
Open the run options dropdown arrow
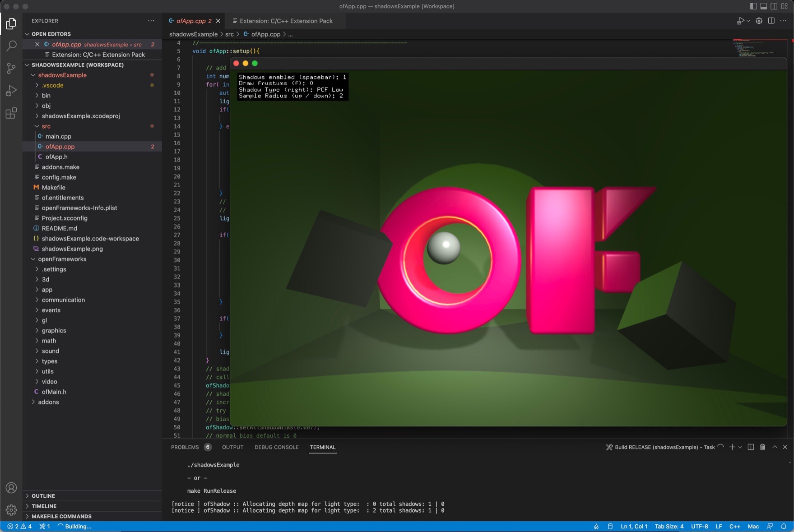[748, 21]
